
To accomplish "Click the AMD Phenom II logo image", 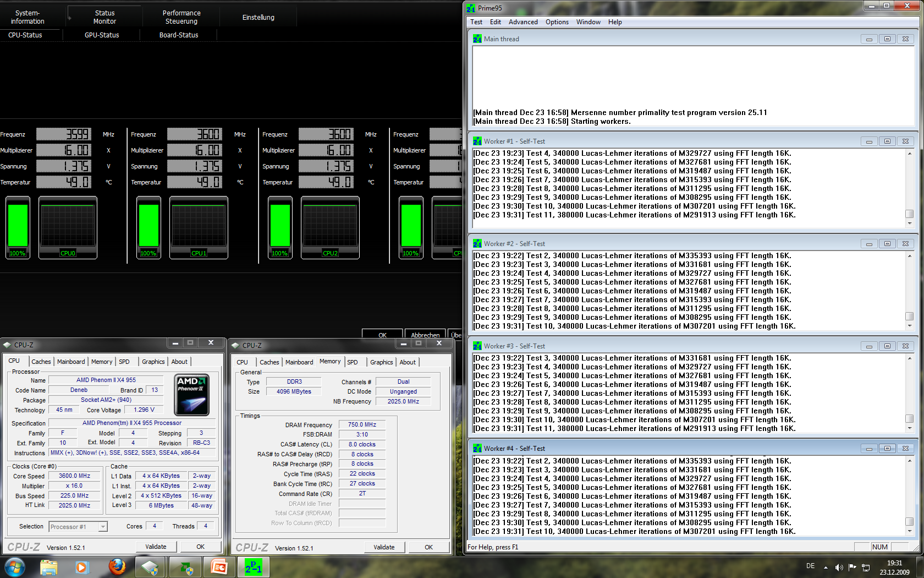I will tap(191, 395).
